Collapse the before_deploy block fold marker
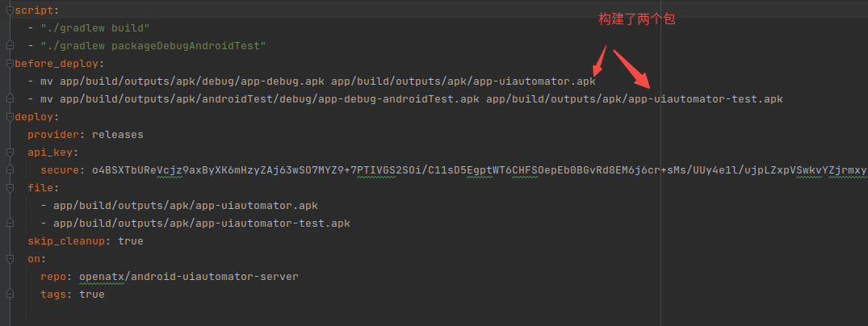868x326 pixels. pyautogui.click(x=10, y=64)
